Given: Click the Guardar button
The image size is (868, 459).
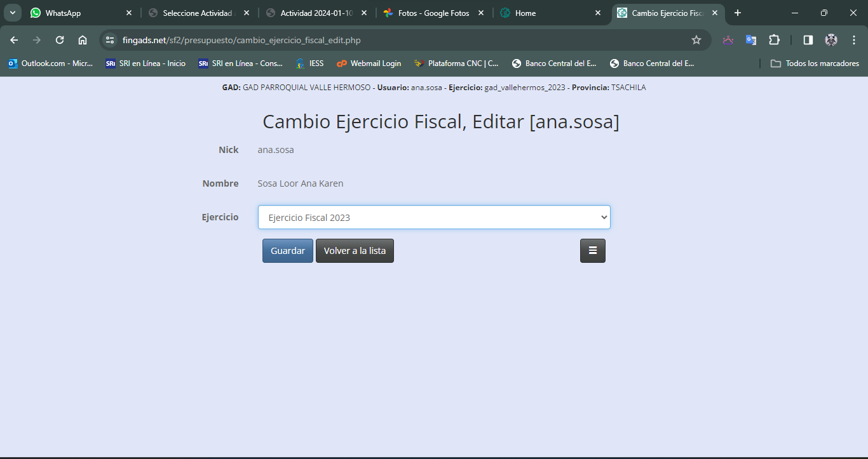Looking at the screenshot, I should click(287, 251).
